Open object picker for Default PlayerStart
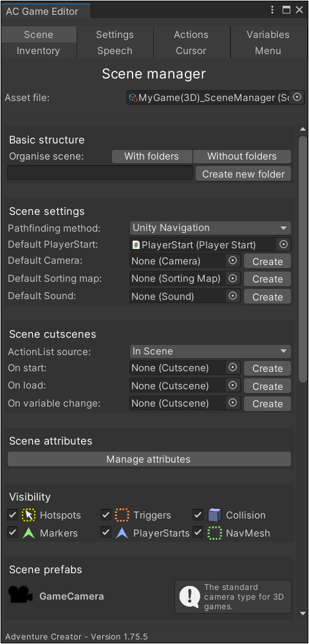Viewport: 309px width, 644px height. point(283,244)
